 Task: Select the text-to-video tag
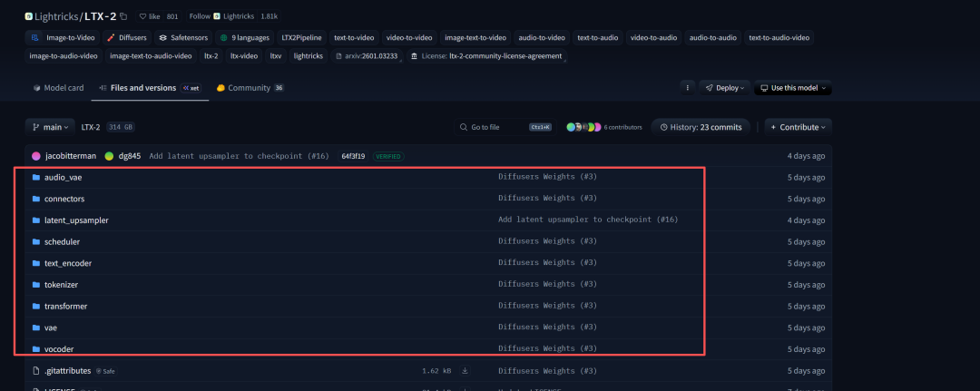point(354,37)
